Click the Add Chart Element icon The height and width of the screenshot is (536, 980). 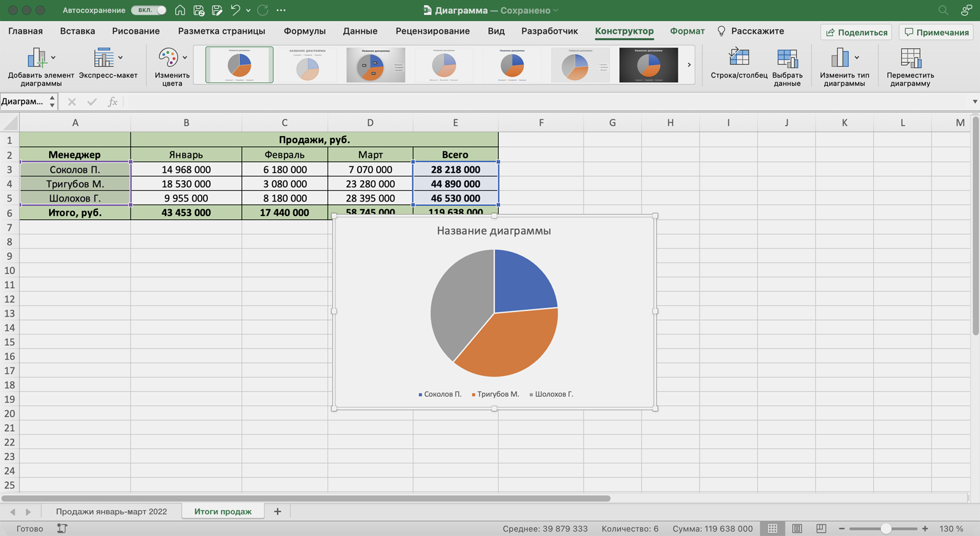37,59
